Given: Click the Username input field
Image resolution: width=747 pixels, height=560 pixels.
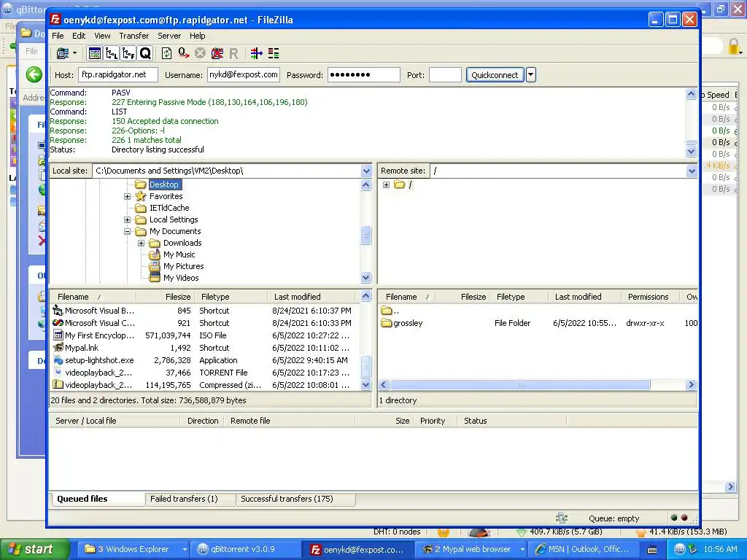Looking at the screenshot, I should pos(244,75).
